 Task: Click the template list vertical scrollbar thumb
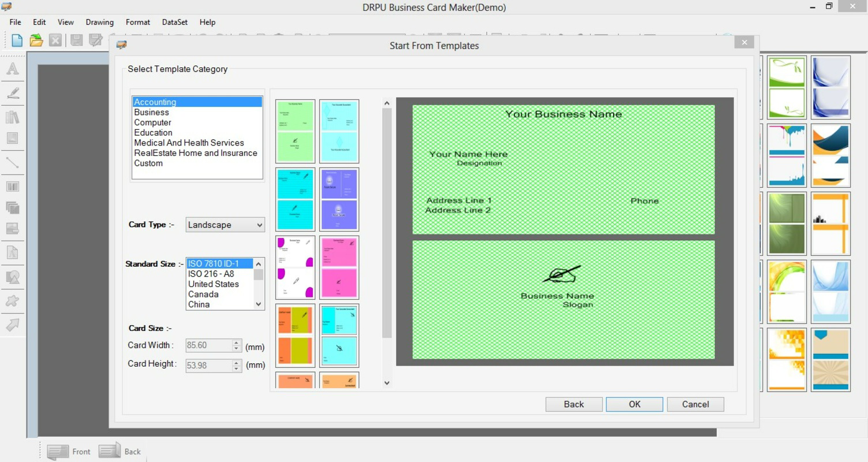coord(387,223)
